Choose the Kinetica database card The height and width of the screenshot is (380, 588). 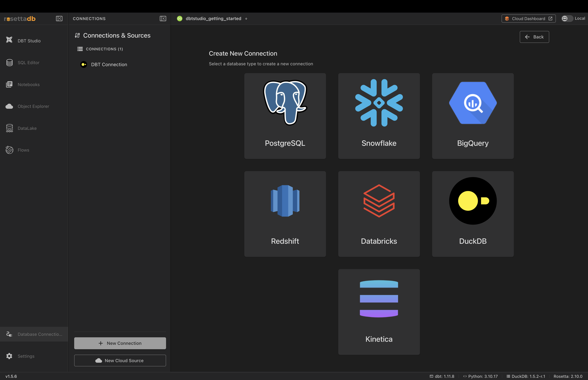pyautogui.click(x=379, y=312)
